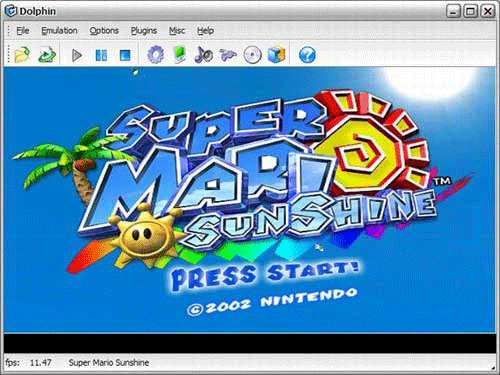
Task: Open the File menu
Action: (x=23, y=31)
